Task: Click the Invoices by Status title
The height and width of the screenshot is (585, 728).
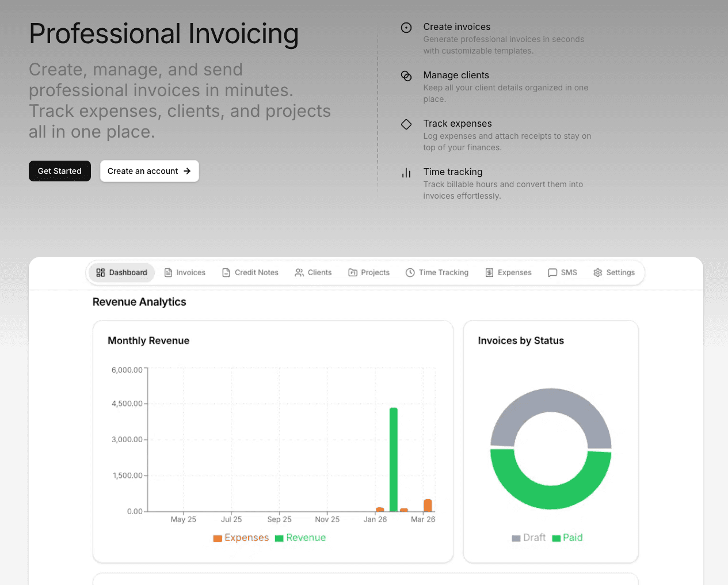Action: coord(521,340)
